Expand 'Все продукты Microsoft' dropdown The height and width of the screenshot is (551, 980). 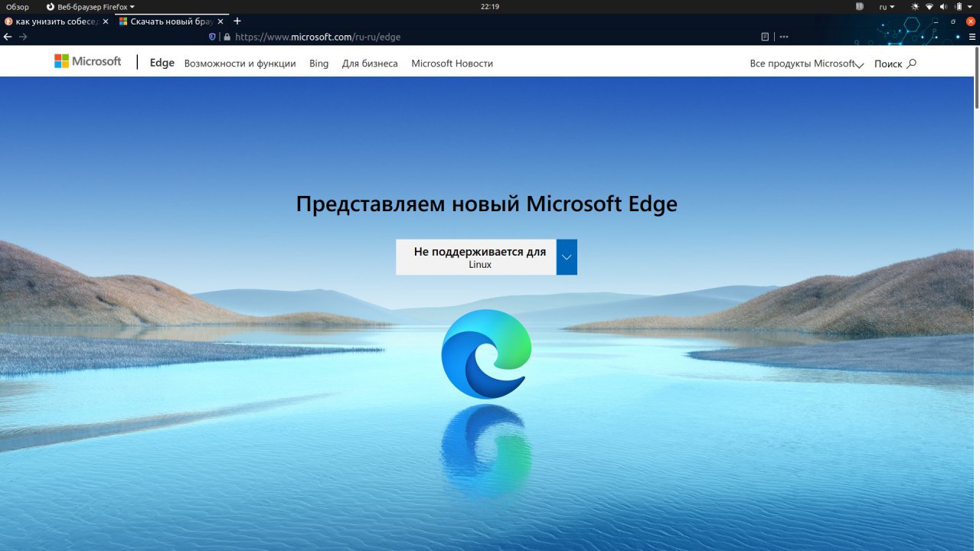tap(807, 64)
